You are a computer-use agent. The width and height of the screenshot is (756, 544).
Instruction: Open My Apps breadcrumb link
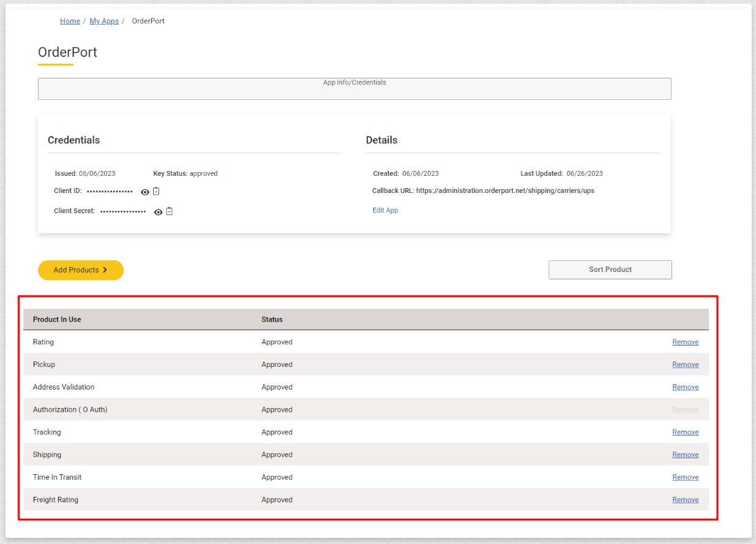[x=104, y=21]
